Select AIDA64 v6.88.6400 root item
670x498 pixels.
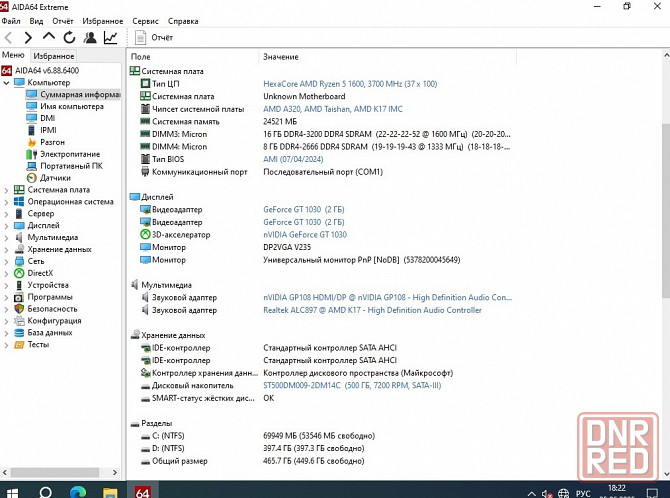point(40,71)
